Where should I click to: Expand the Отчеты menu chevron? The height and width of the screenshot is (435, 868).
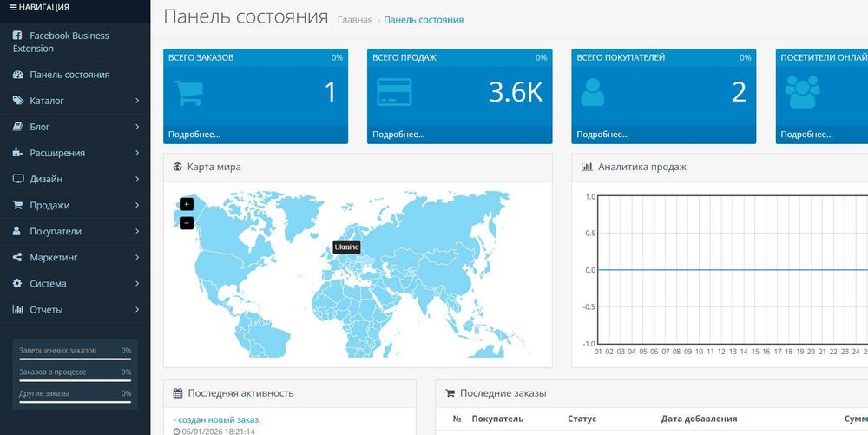point(137,309)
